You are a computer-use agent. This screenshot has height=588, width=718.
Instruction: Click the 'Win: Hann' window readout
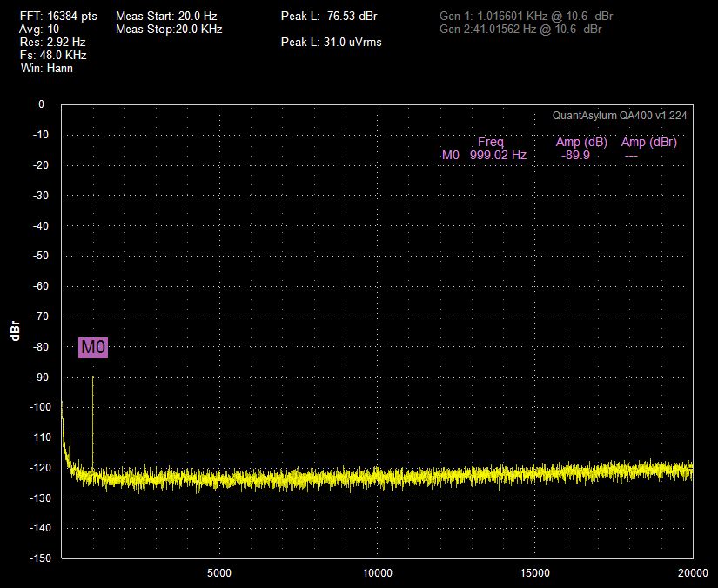47,69
